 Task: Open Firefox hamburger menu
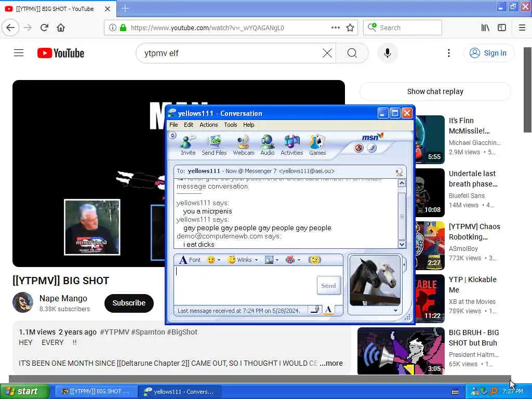point(522,28)
